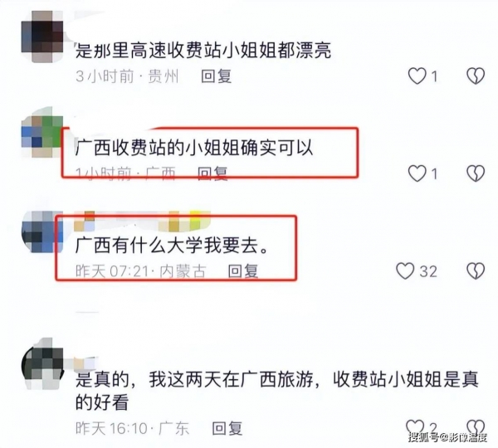
Task: Reply to the 3小时前 Guizhou comment
Action: click(217, 76)
